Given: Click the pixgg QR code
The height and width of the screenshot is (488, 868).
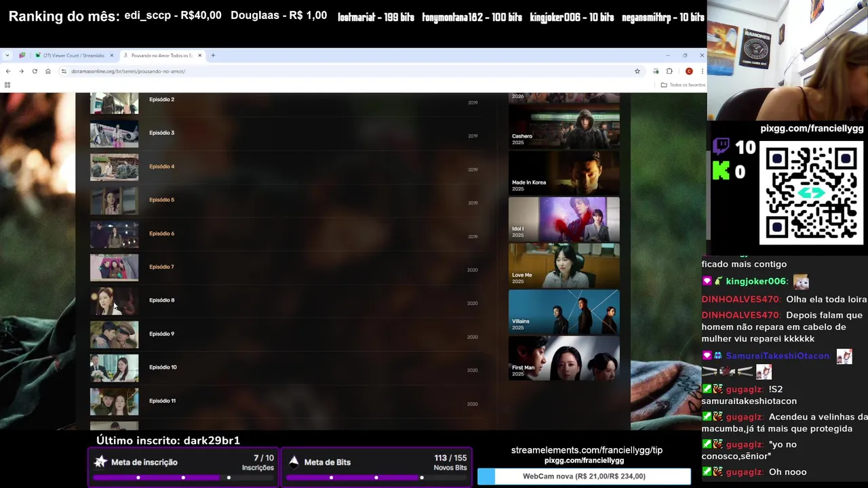Looking at the screenshot, I should [x=811, y=192].
